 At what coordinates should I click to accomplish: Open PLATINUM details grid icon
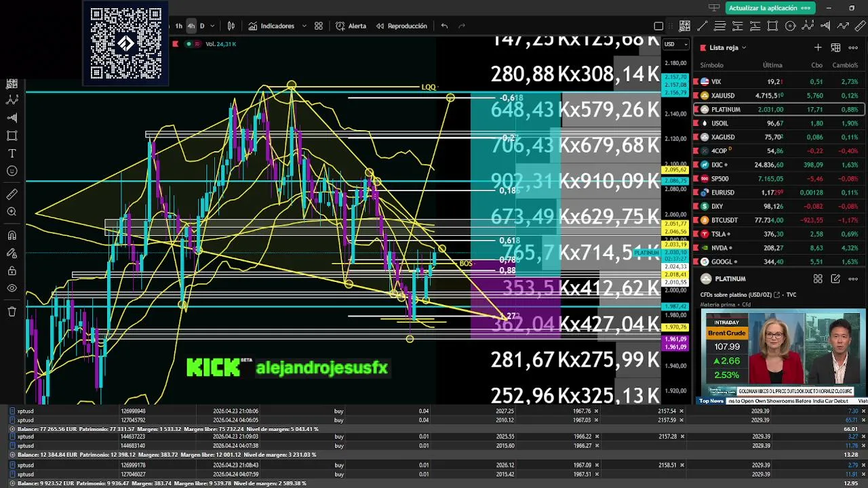[x=818, y=279]
